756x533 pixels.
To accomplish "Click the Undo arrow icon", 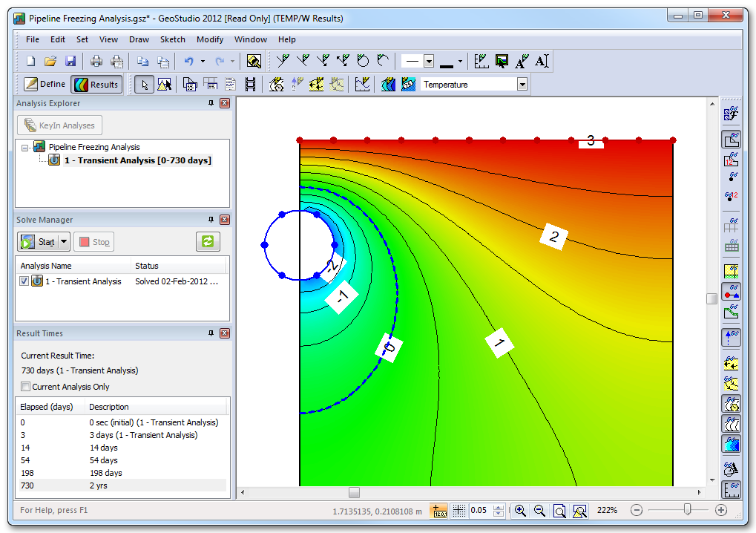I will pyautogui.click(x=188, y=62).
